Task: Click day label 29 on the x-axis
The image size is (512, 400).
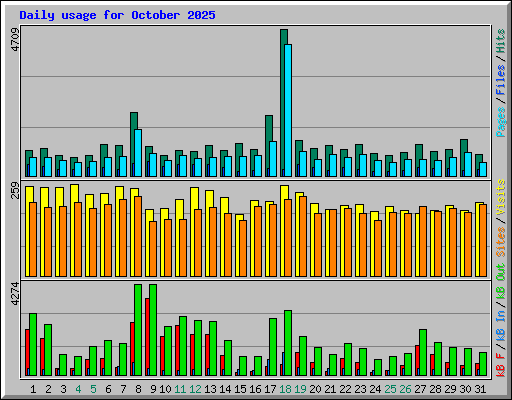Action: pos(450,389)
